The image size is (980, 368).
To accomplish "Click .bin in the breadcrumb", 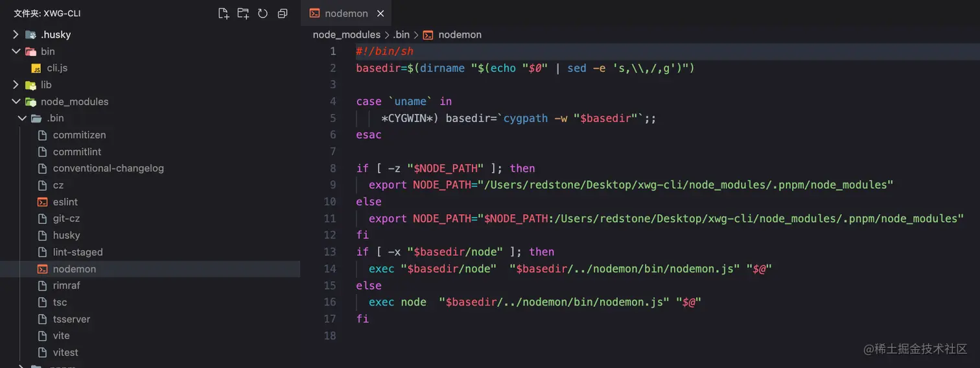I will [x=401, y=34].
